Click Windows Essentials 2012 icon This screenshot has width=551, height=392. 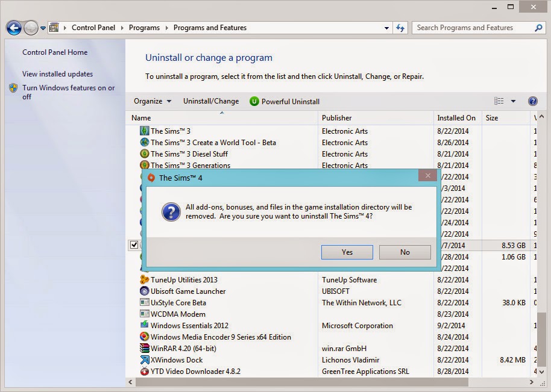pyautogui.click(x=145, y=325)
